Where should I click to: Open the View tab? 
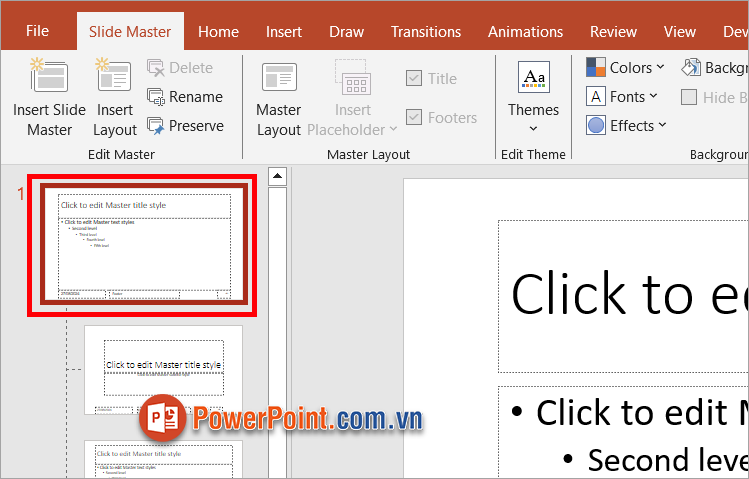tap(679, 32)
